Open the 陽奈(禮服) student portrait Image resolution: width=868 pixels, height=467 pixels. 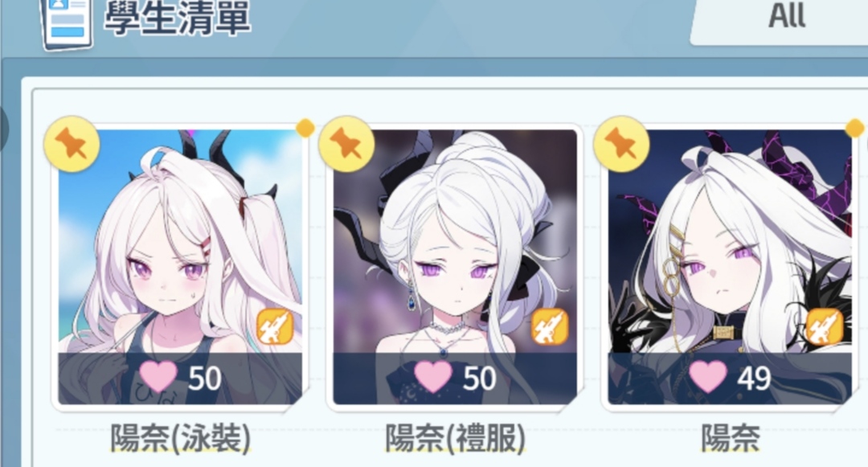pyautogui.click(x=455, y=267)
